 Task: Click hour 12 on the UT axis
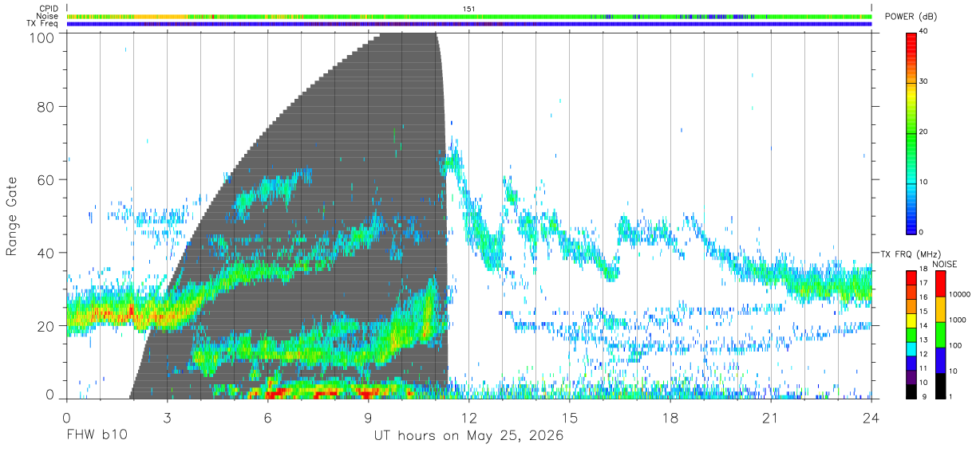[x=469, y=418]
